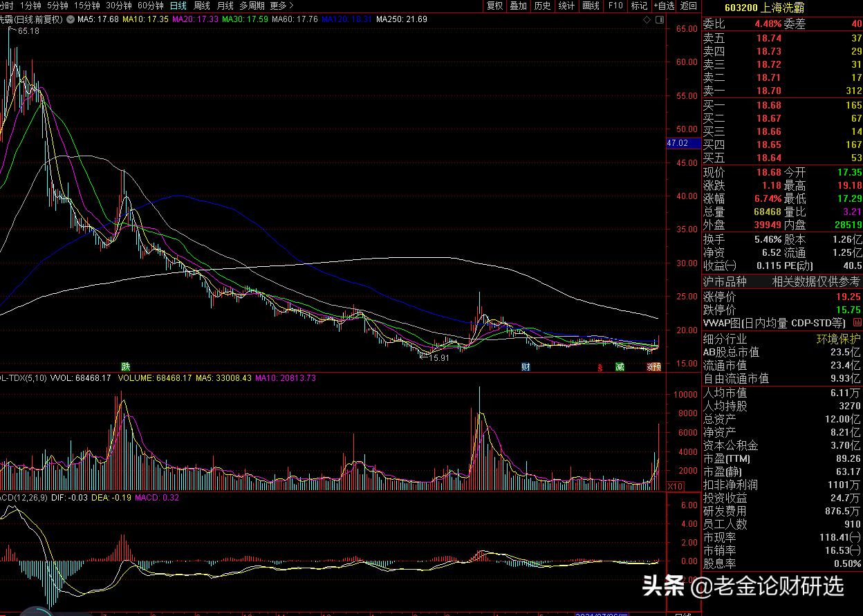The width and height of the screenshot is (863, 616).
Task: Toggle 叠加 overlay mode
Action: (x=518, y=6)
